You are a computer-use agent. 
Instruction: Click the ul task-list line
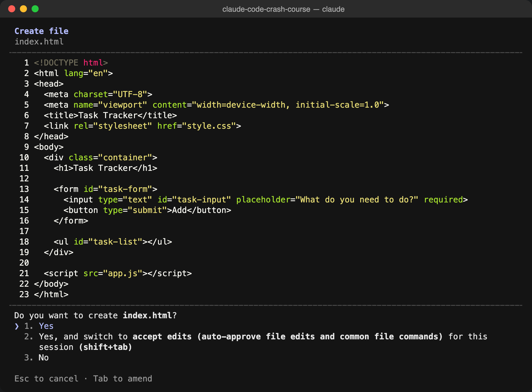(113, 242)
